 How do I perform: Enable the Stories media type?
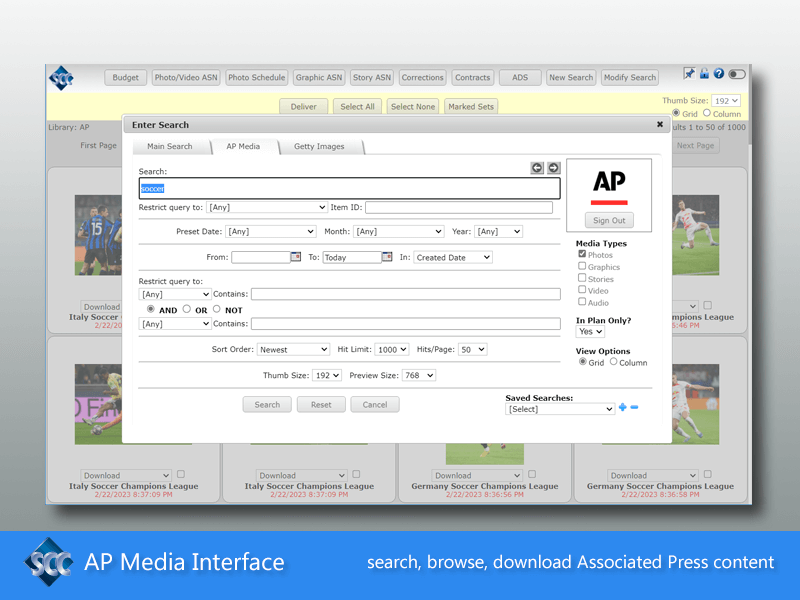[x=582, y=278]
